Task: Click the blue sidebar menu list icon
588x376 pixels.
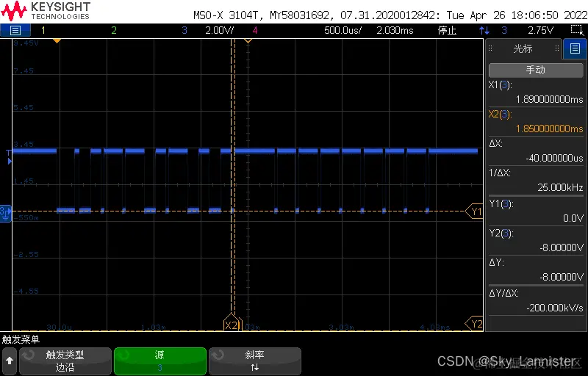Action: coord(575,48)
